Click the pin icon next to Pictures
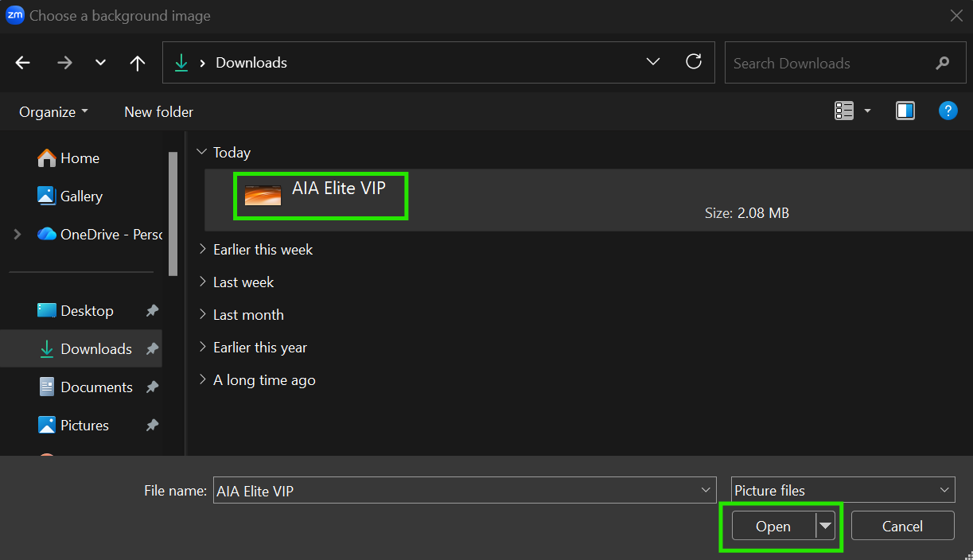 coord(152,426)
